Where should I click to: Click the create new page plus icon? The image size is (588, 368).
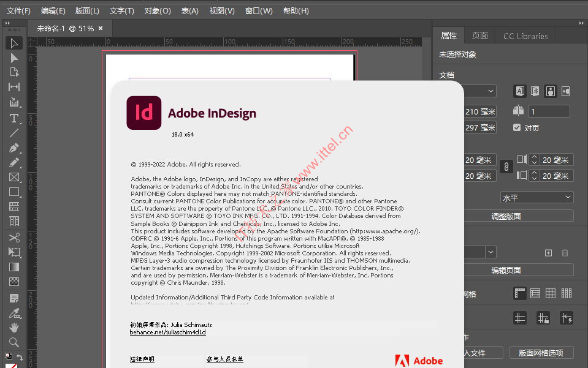point(548,253)
